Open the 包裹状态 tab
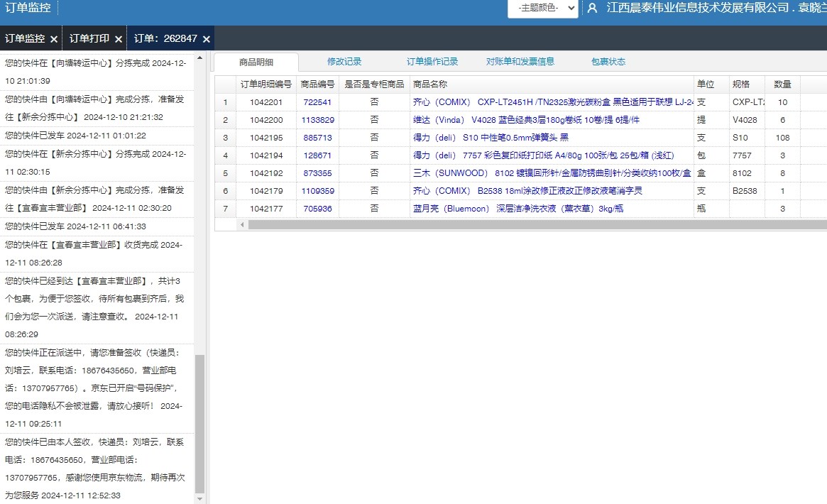Screen dimensions: 827x504 (x=608, y=62)
